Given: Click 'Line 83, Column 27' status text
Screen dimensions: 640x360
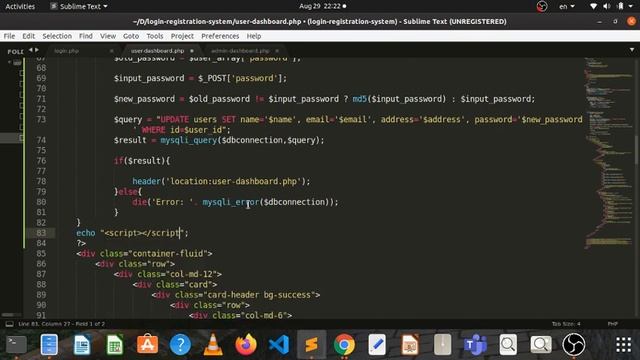Looking at the screenshot, I should (x=44, y=324).
